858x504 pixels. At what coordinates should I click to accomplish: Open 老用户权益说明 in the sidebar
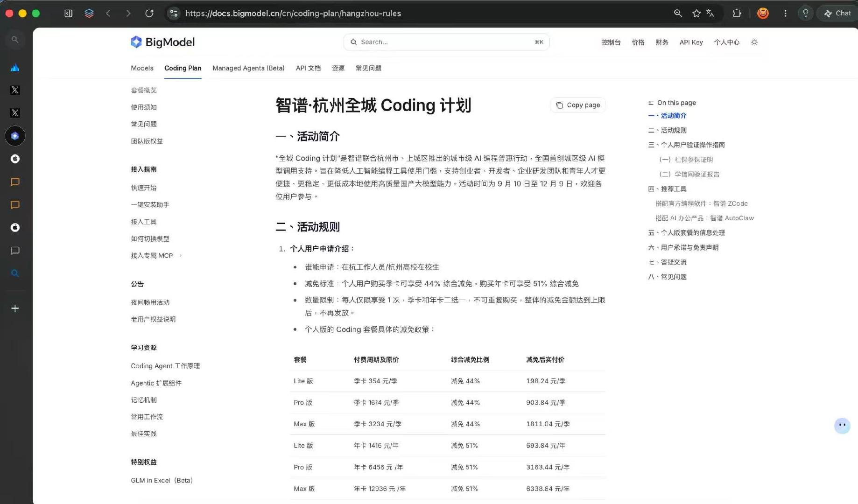153,319
